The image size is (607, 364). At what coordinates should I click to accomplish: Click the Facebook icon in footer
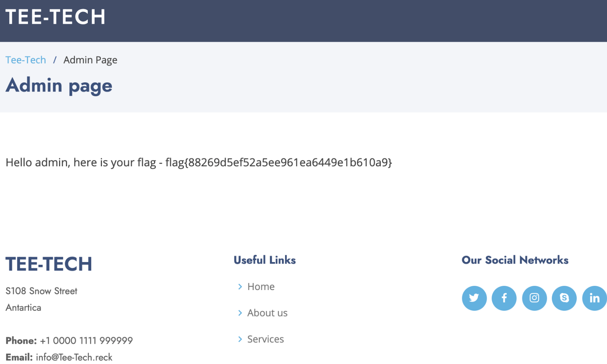(504, 298)
